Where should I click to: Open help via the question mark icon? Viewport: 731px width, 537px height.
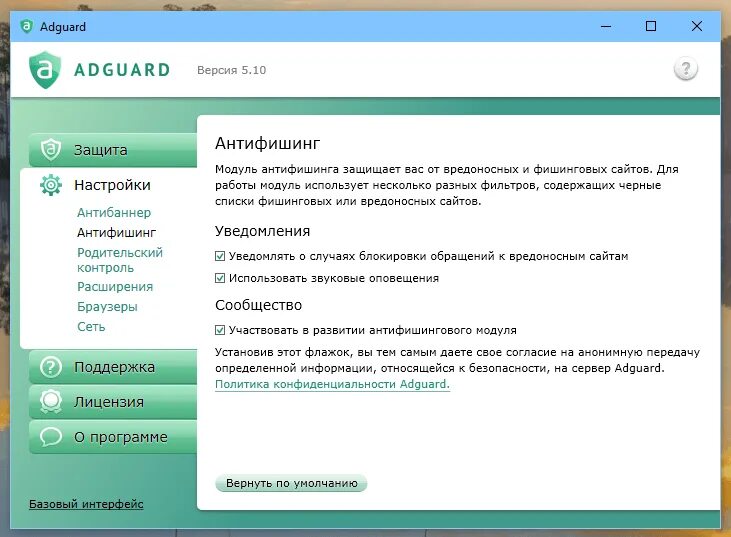tap(685, 69)
